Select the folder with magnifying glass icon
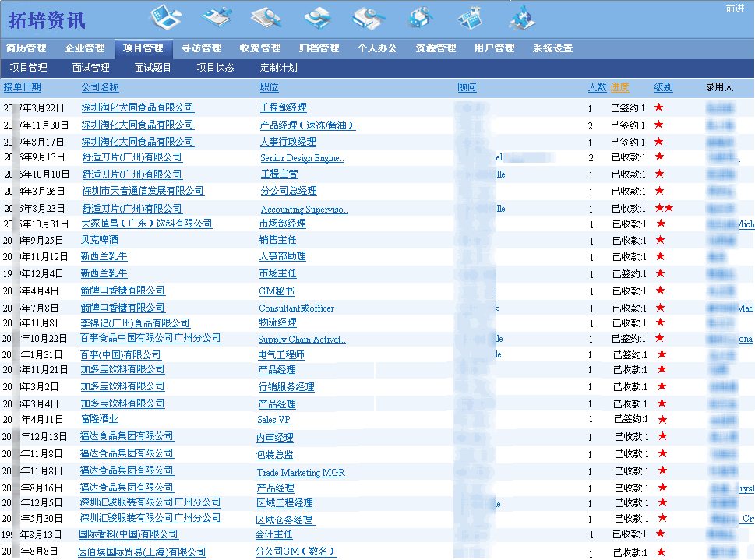 tap(318, 17)
